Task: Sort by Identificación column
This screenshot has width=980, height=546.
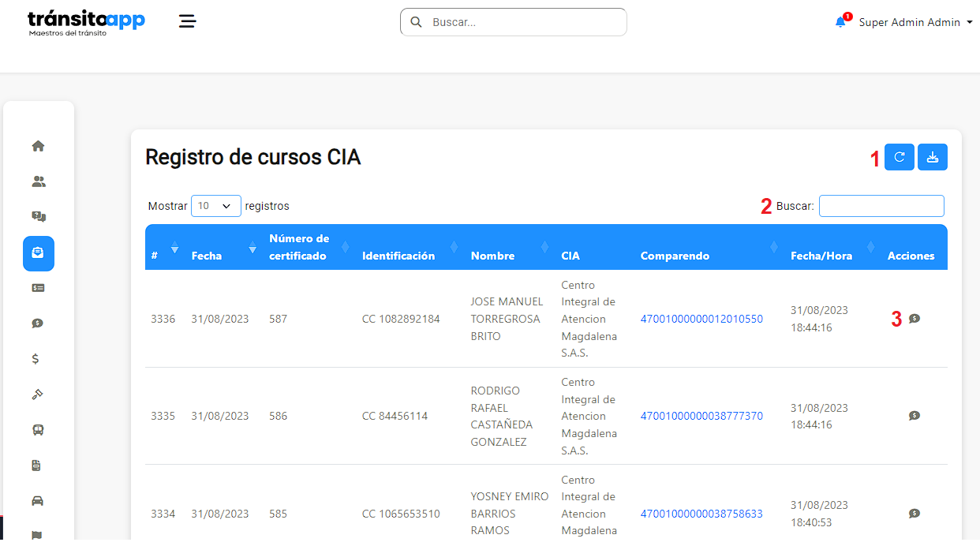Action: pyautogui.click(x=410, y=247)
